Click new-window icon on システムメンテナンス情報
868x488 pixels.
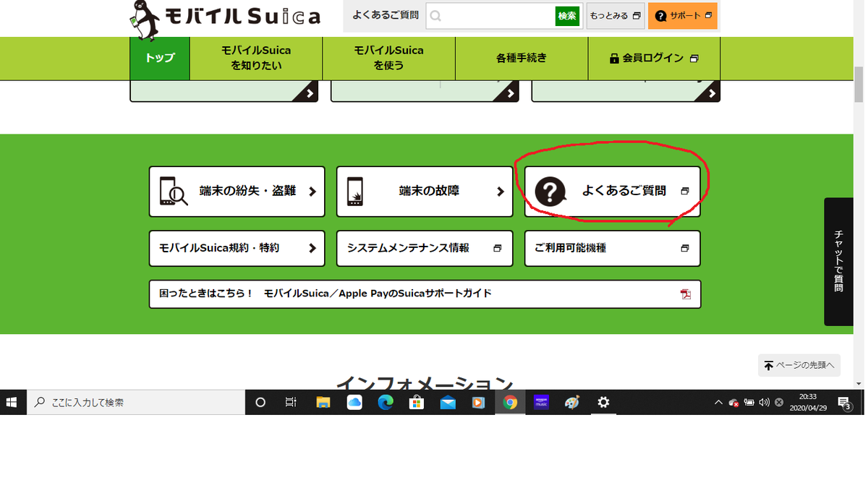coord(497,248)
